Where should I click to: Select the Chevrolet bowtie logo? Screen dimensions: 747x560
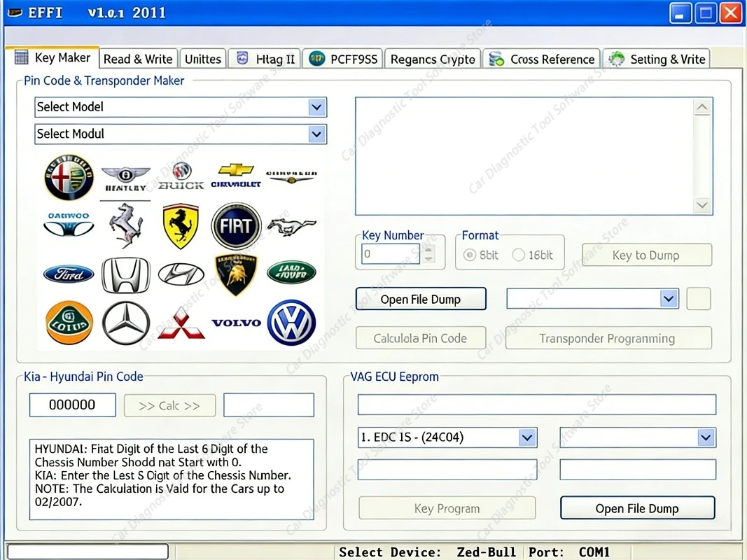[236, 175]
